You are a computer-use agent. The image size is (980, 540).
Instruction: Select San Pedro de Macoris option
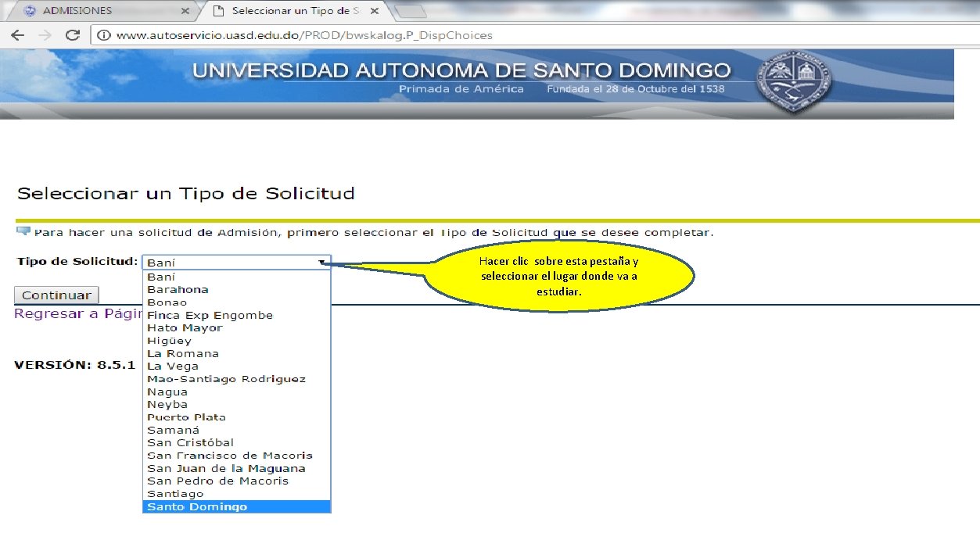pyautogui.click(x=237, y=481)
